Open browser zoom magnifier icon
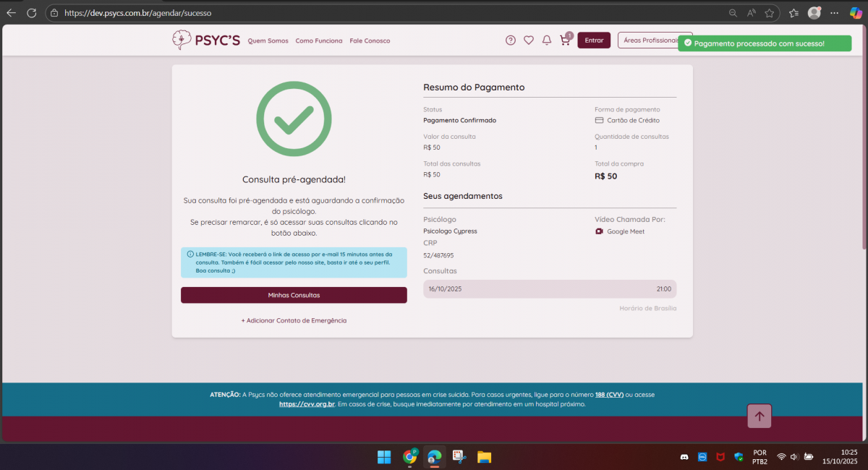 733,13
